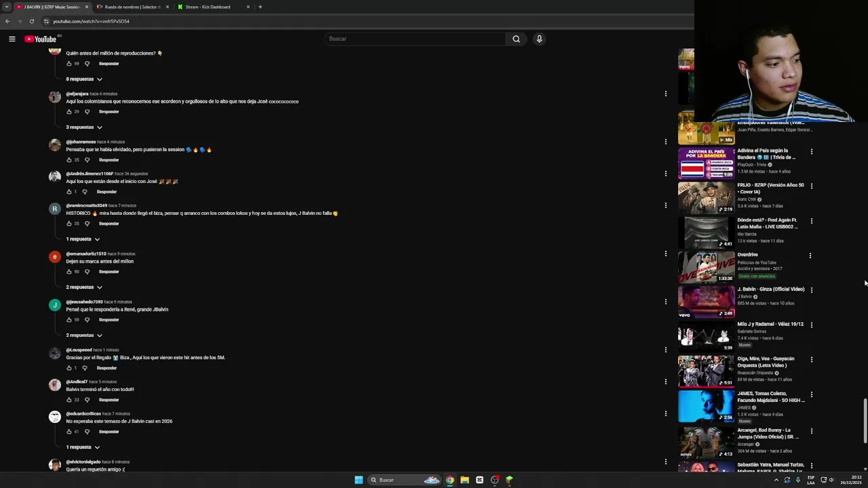Click the search magnifier button
Screen dimensions: 868x488
(516, 39)
